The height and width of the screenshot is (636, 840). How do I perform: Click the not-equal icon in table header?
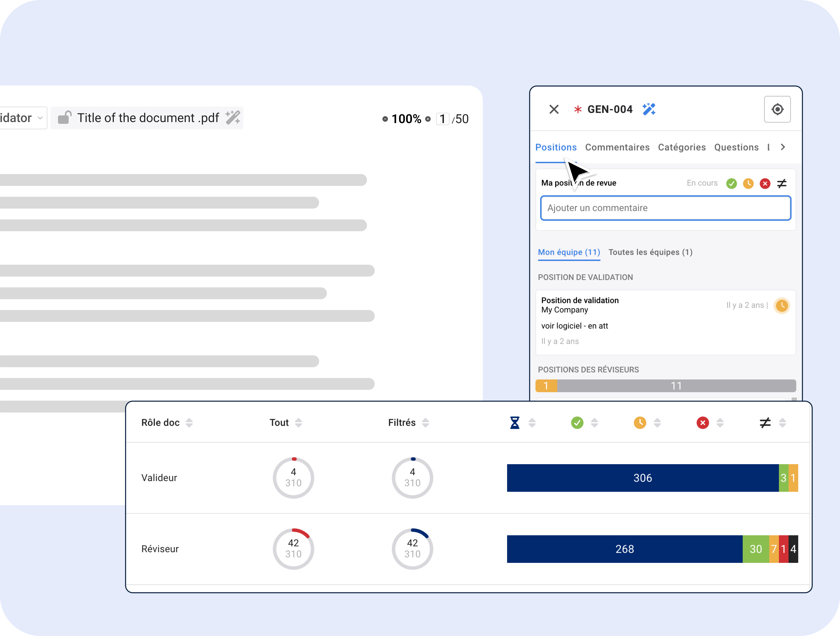(765, 422)
